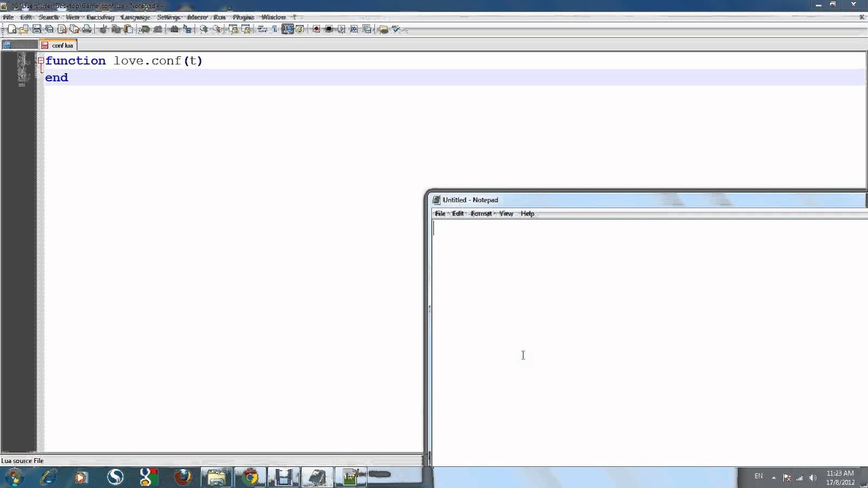868x488 pixels.
Task: Open the Settings menu in Notepad++
Action: [x=169, y=17]
